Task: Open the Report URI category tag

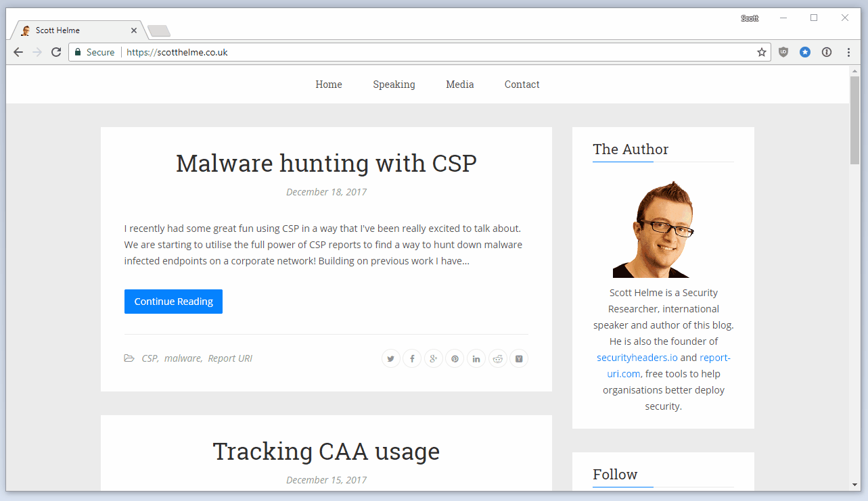Action: (230, 358)
